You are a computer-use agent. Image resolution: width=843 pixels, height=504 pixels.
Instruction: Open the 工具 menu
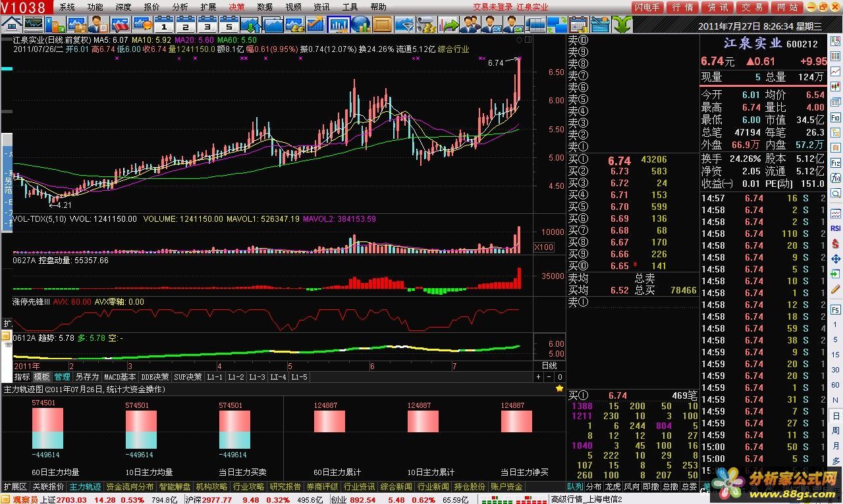pyautogui.click(x=350, y=7)
